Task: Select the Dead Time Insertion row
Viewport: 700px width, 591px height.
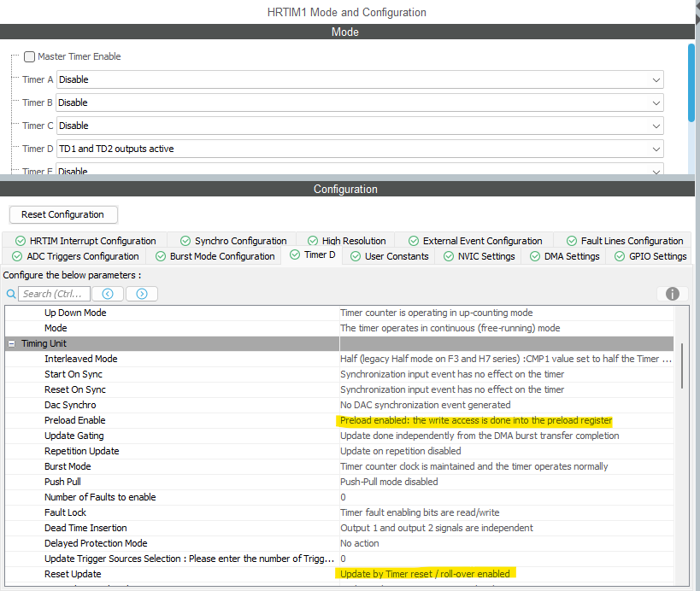Action: pyautogui.click(x=339, y=528)
